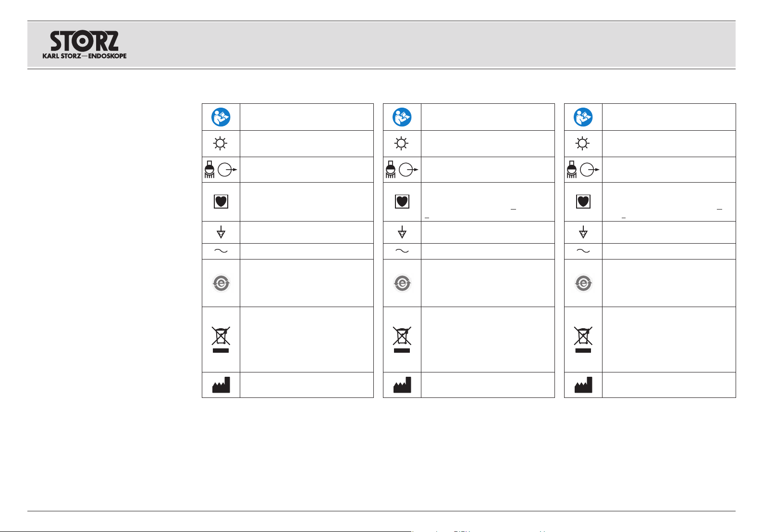Select the lamp light outlet symbol in third table
The height and width of the screenshot is (532, 763).
point(583,170)
